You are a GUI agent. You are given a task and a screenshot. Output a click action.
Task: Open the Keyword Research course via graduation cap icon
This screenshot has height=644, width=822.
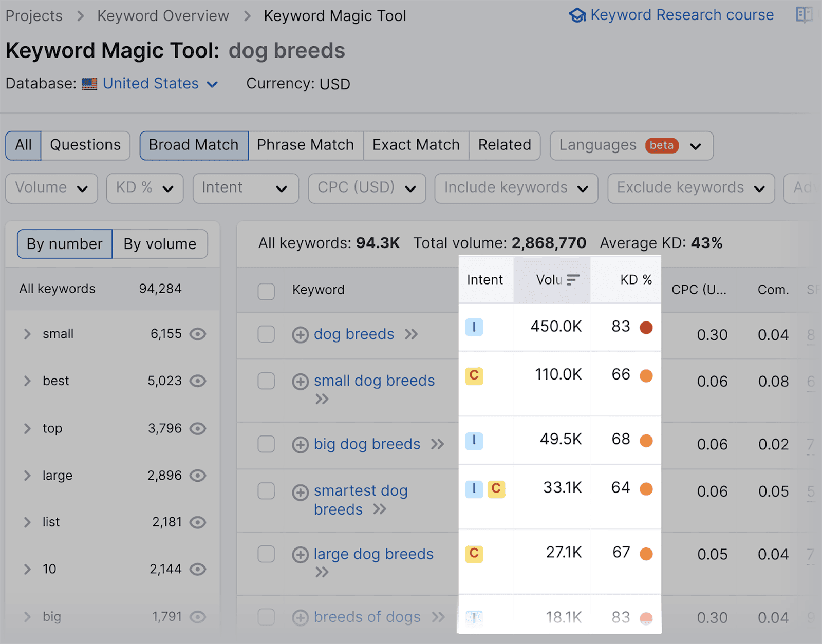tap(577, 15)
